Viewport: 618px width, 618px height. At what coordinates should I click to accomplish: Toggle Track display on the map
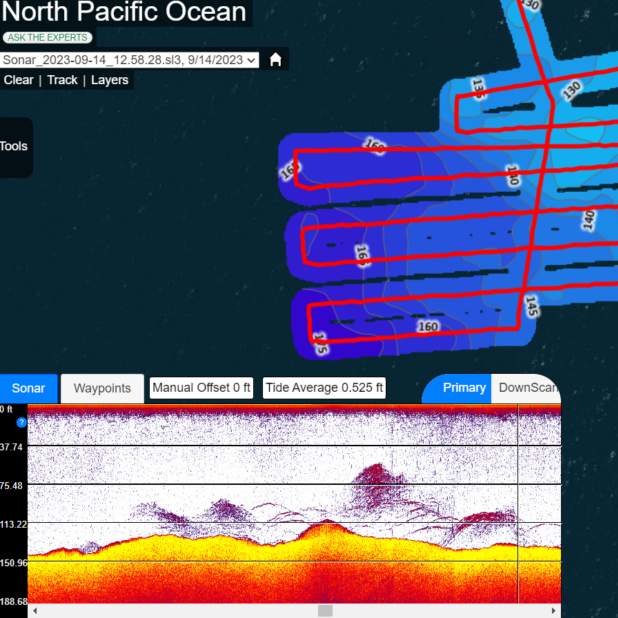pyautogui.click(x=62, y=80)
